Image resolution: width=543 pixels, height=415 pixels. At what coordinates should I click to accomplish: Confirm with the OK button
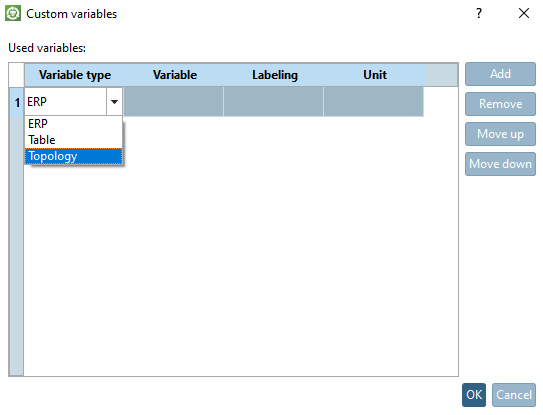pos(474,395)
